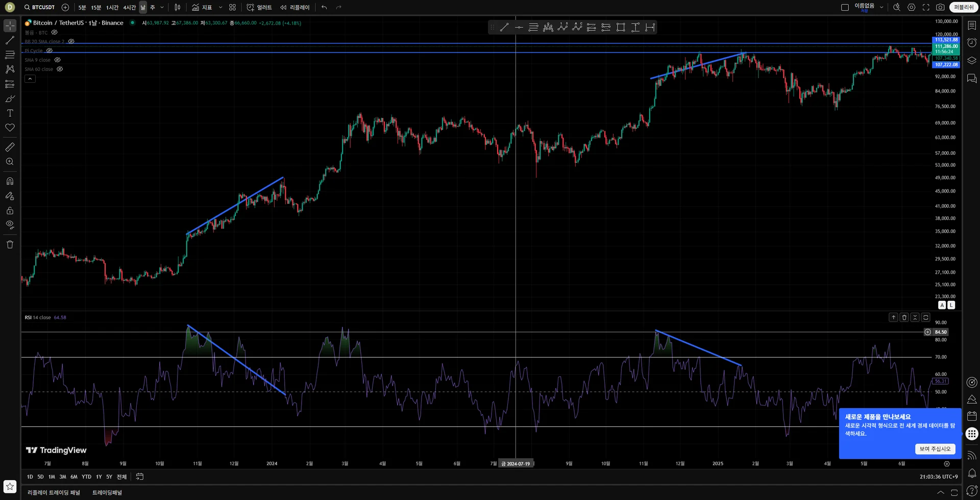
Task: Open the alerts panel clock icon
Action: tap(972, 42)
